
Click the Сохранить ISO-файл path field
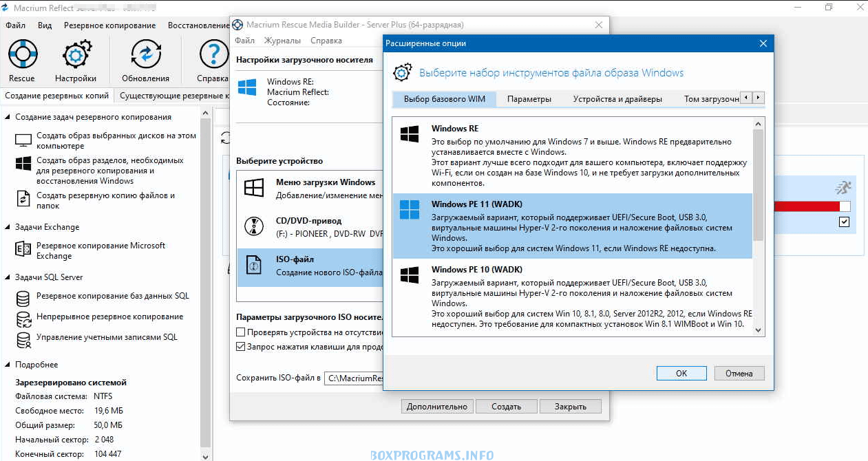coord(354,378)
